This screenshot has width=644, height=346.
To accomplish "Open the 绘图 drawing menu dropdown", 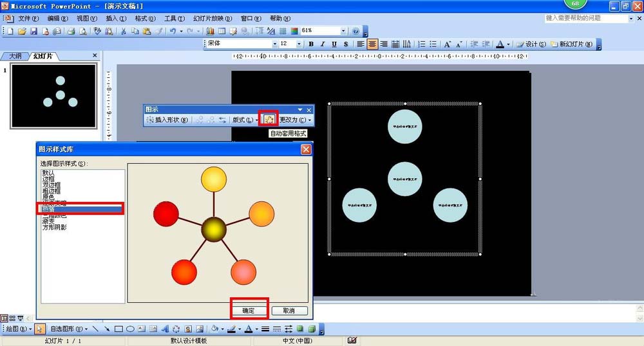I will (19, 329).
